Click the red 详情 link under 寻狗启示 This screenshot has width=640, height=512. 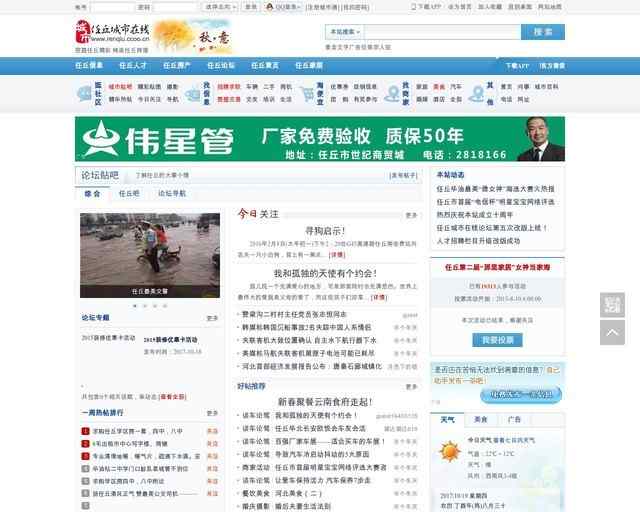click(x=337, y=255)
